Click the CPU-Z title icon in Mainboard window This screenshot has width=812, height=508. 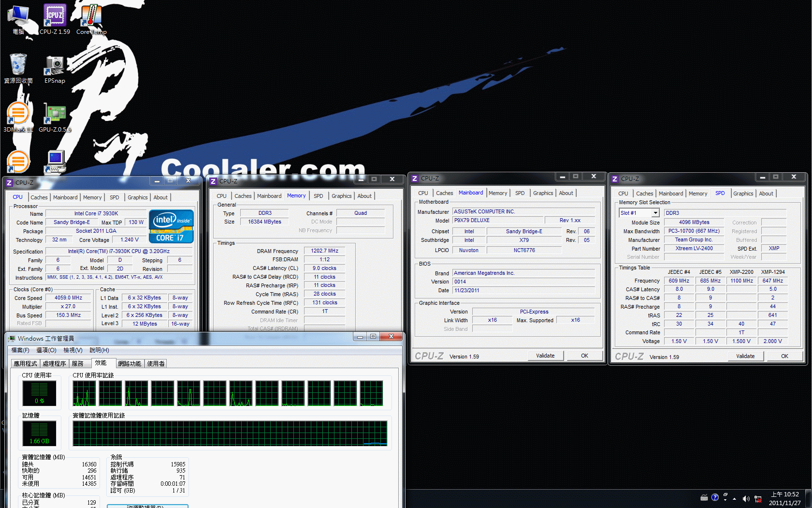click(414, 179)
